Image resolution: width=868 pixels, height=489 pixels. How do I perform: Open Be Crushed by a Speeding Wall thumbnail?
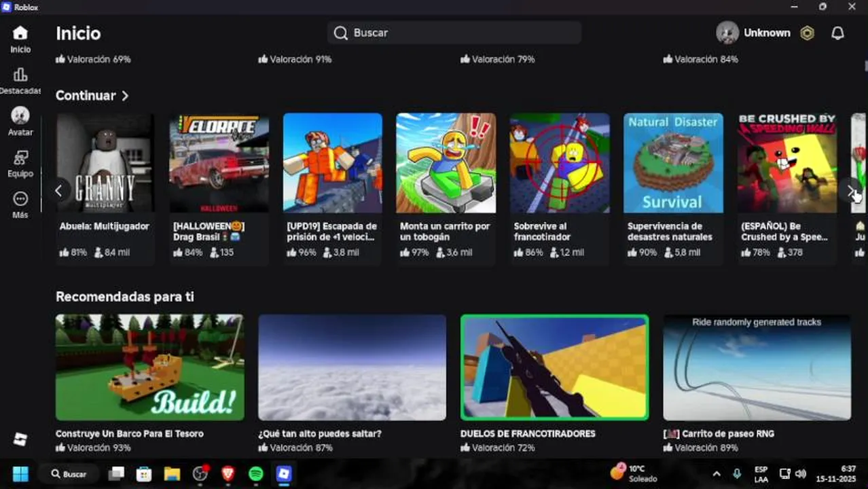click(787, 163)
